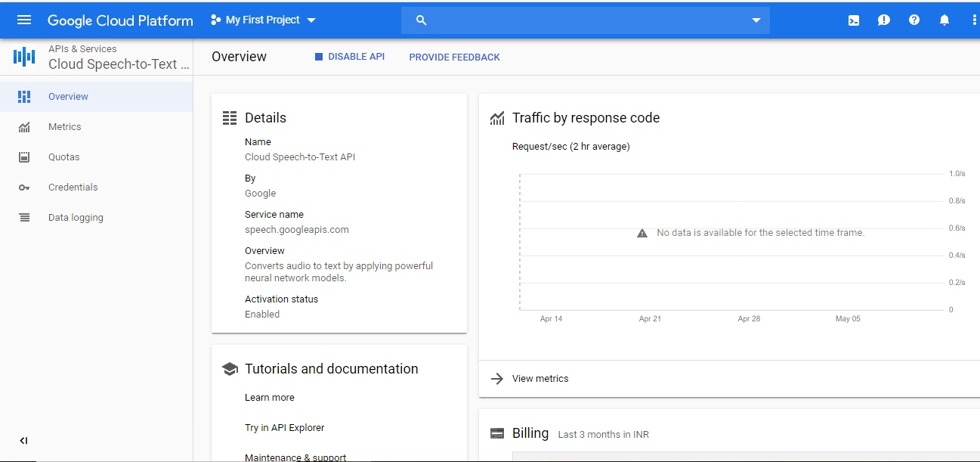This screenshot has height=462, width=980.
Task: Click the Metrics chart icon in sidebar
Action: [x=24, y=127]
